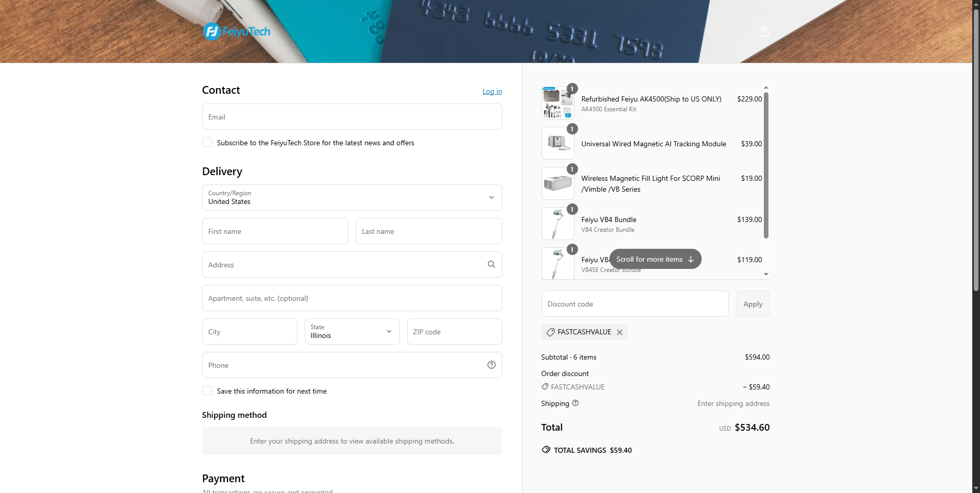
Task: Click Scroll for more items button
Action: pos(655,259)
